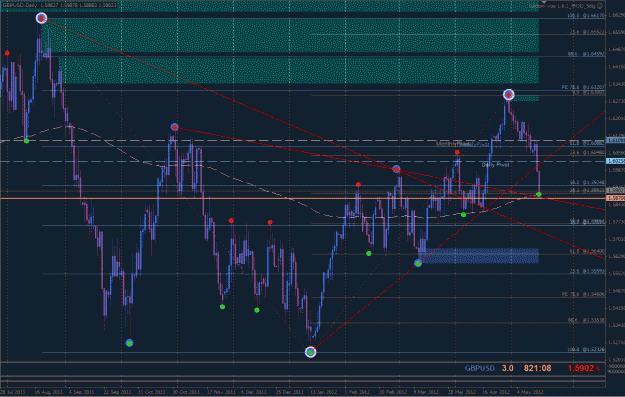Screen dimensions: 625x397
Task: Click the 3.0 spread value
Action: tap(507, 368)
